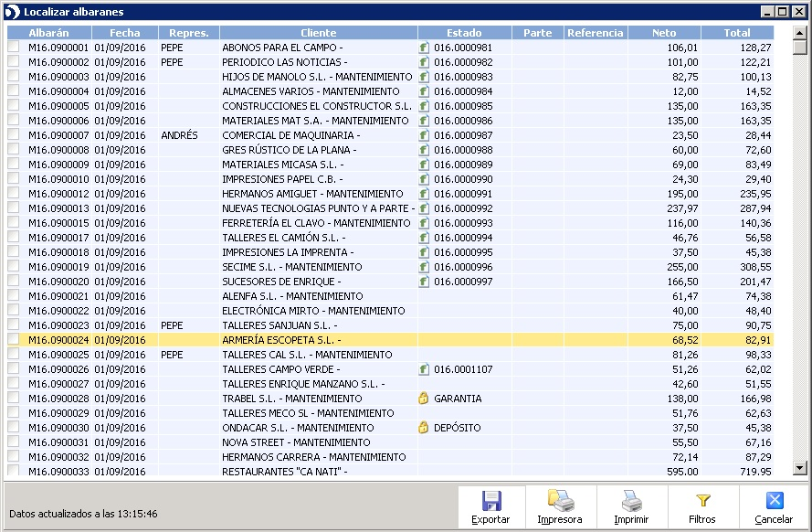Image resolution: width=812 pixels, height=532 pixels.
Task: Click albarán number M16.0900033
Action: point(58,472)
